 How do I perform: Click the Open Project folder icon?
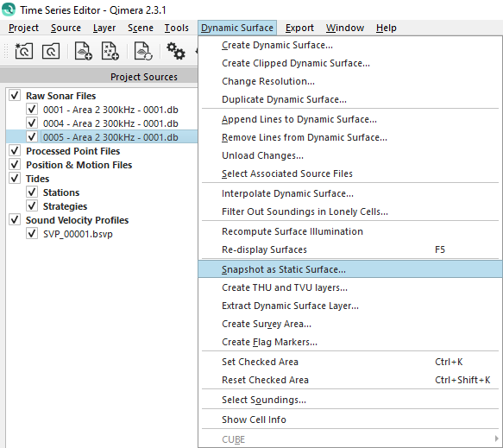click(x=51, y=51)
